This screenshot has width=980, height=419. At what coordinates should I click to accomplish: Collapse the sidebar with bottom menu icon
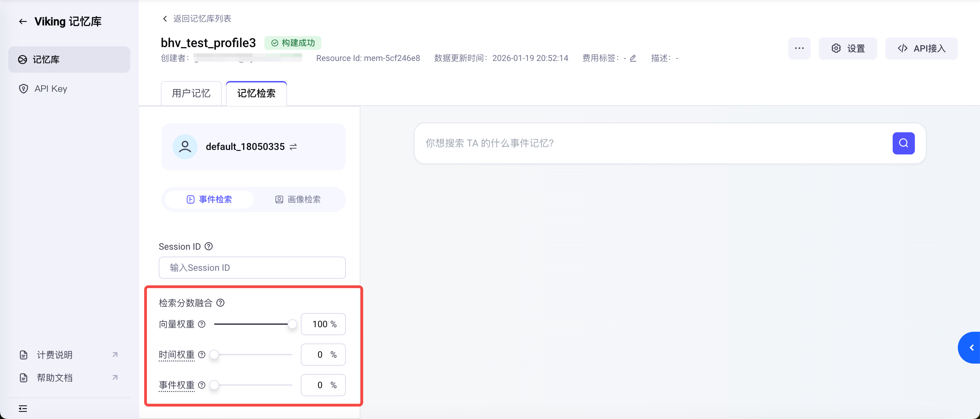point(23,408)
